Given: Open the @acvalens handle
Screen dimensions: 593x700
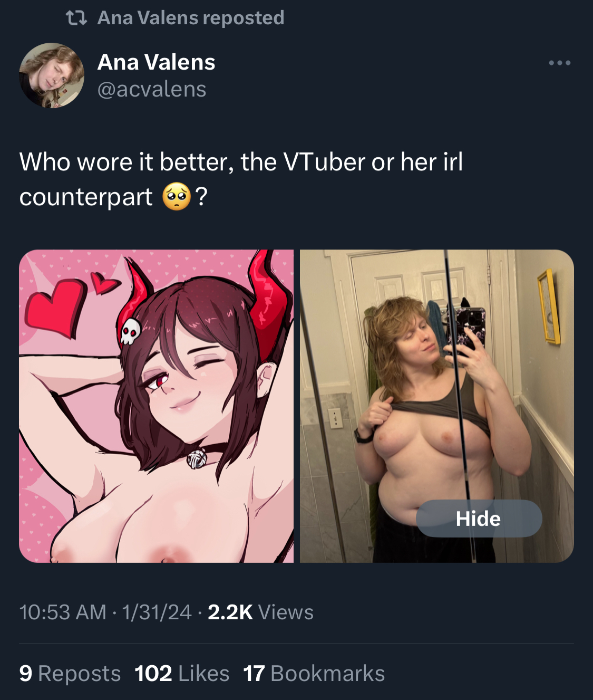Looking at the screenshot, I should 152,89.
